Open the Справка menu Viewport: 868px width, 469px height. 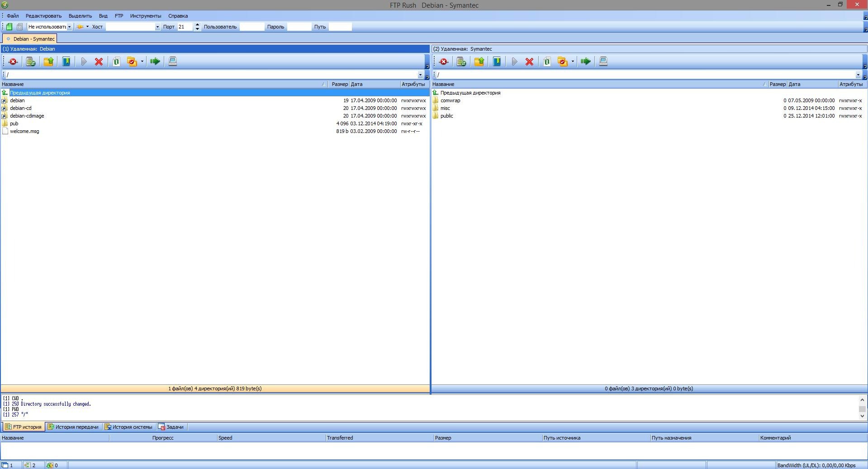(x=178, y=16)
